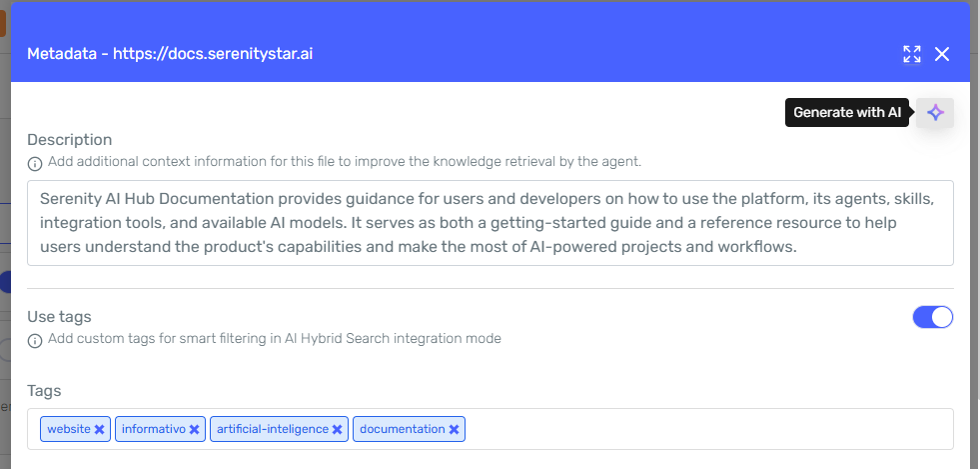Click the info icon under Description

[x=35, y=163]
